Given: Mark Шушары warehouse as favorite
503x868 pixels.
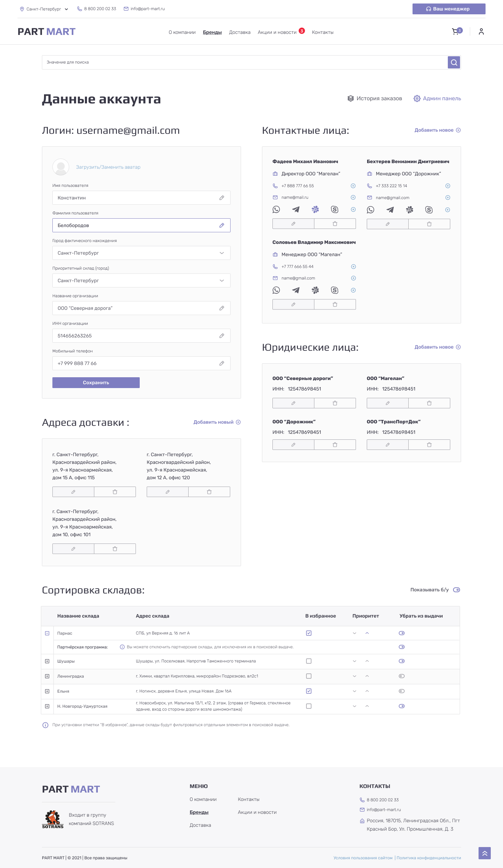Looking at the screenshot, I should click(x=309, y=661).
